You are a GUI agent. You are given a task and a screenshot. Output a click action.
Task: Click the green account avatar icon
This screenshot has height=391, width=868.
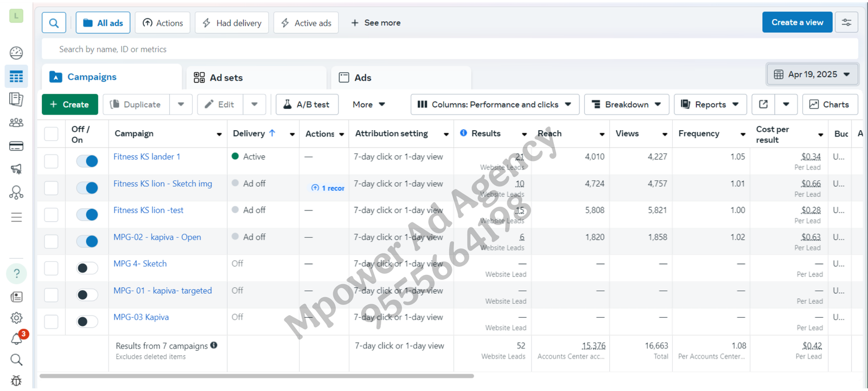coord(16,16)
